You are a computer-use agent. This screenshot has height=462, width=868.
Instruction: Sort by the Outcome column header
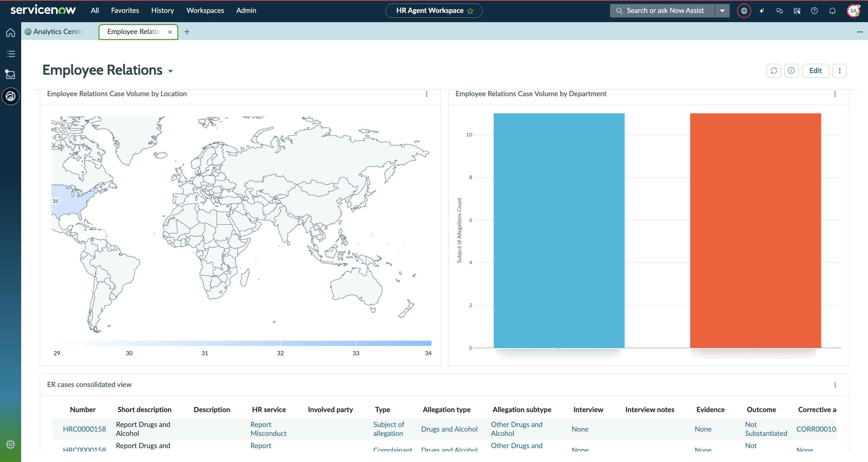pyautogui.click(x=761, y=409)
